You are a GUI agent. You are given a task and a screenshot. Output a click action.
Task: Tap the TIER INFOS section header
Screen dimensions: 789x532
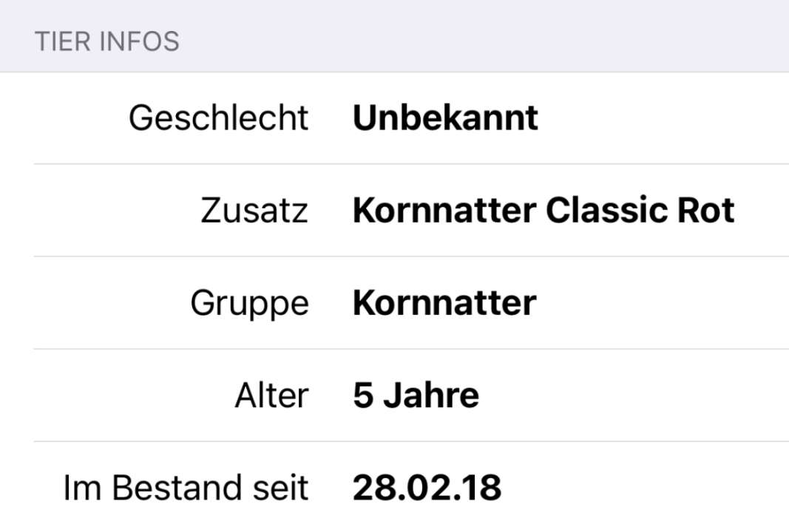pos(106,41)
